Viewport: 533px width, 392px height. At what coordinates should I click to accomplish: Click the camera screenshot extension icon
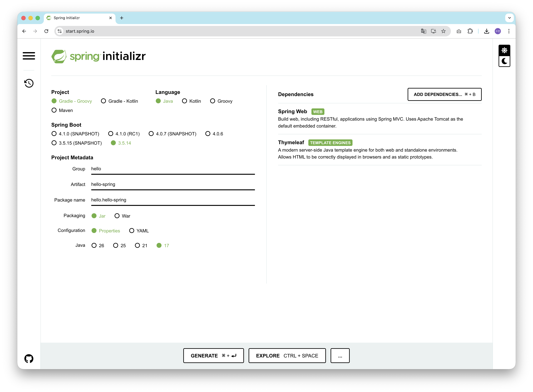pyautogui.click(x=459, y=31)
